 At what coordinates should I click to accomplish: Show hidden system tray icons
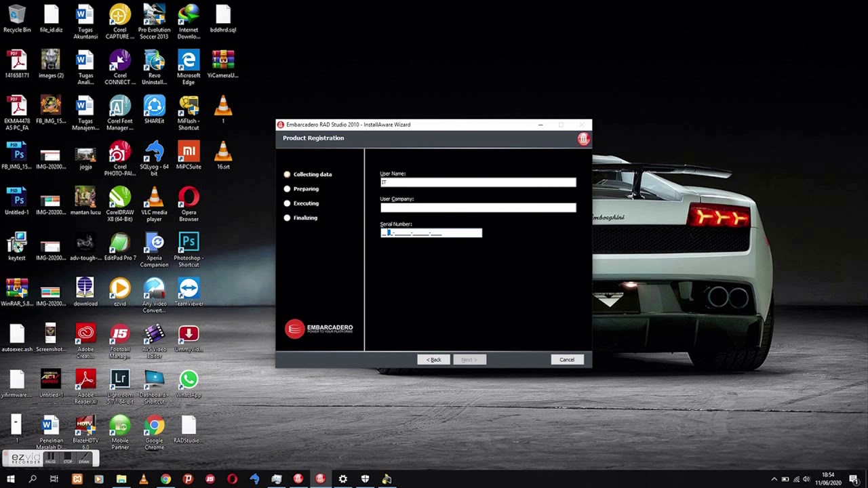(774, 479)
